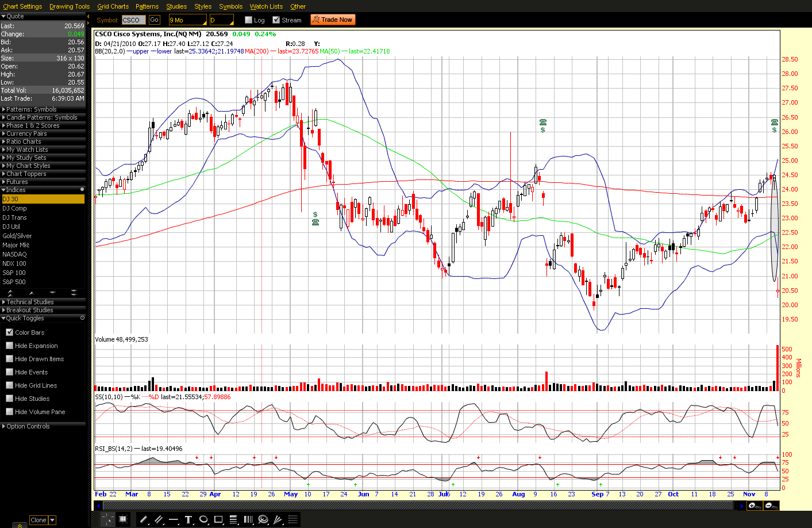Expand My Watch Lists section

(x=43, y=150)
